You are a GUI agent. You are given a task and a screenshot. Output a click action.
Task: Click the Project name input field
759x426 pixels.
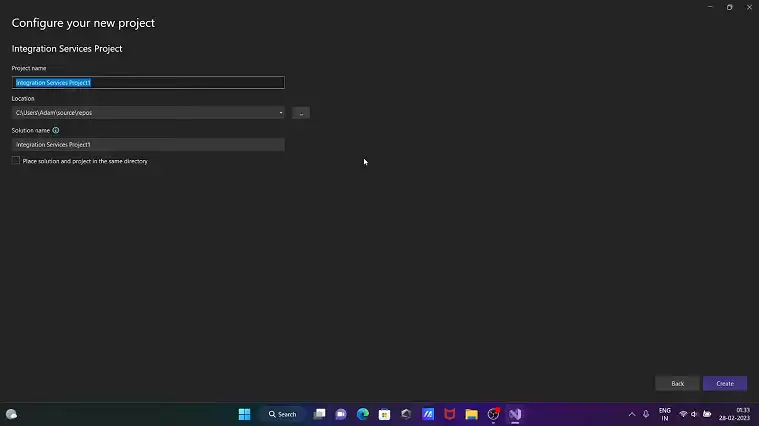pyautogui.click(x=148, y=83)
